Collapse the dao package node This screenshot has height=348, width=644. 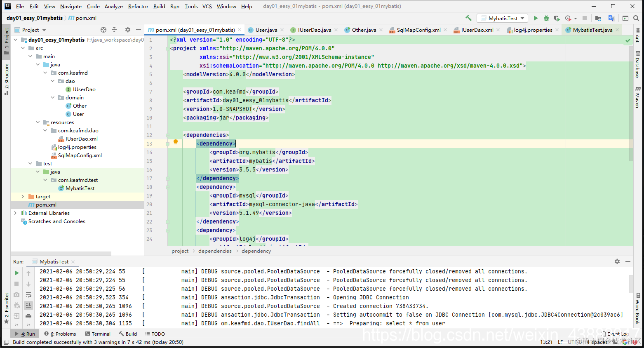[x=52, y=81]
